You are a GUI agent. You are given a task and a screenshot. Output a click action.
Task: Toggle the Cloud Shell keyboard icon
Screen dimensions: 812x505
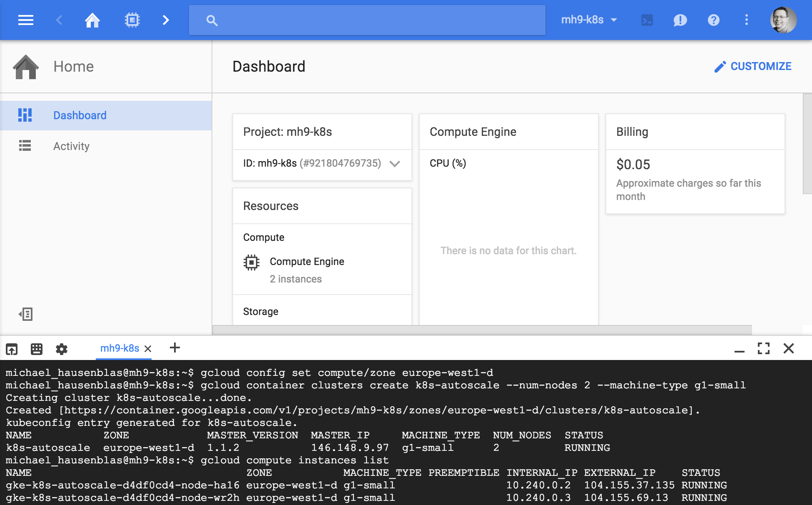click(37, 349)
